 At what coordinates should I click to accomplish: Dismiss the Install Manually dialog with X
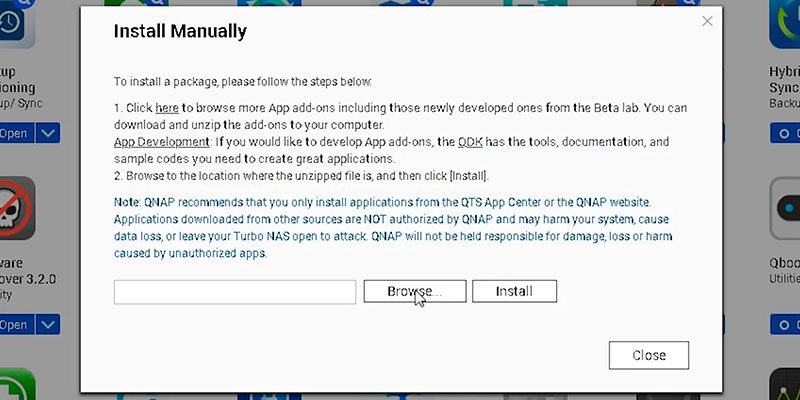[707, 21]
